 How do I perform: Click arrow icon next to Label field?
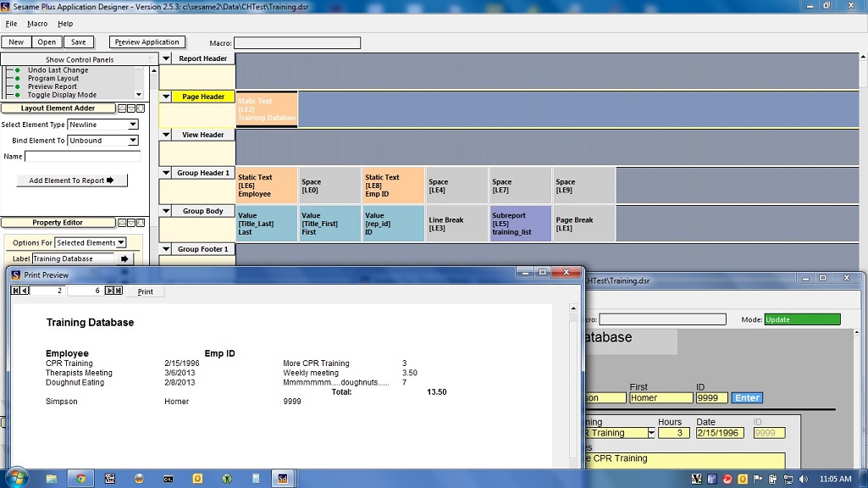pyautogui.click(x=124, y=258)
